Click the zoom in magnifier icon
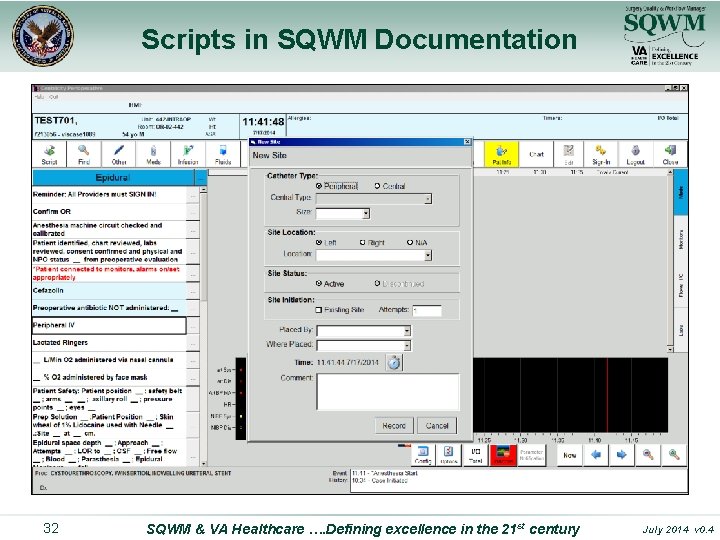This screenshot has width=720, height=540. tap(674, 455)
